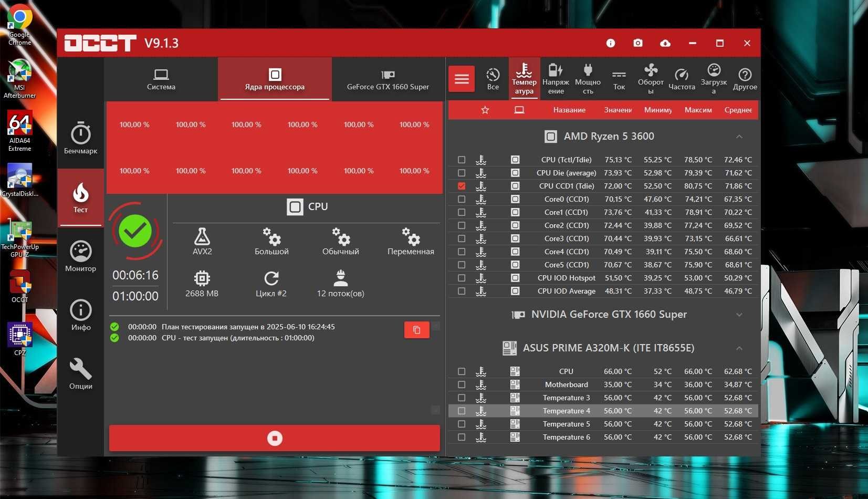Screen dimensions: 868x499
Task: Toggle the graph icon for Core2 (CCD1)
Action: tap(481, 225)
